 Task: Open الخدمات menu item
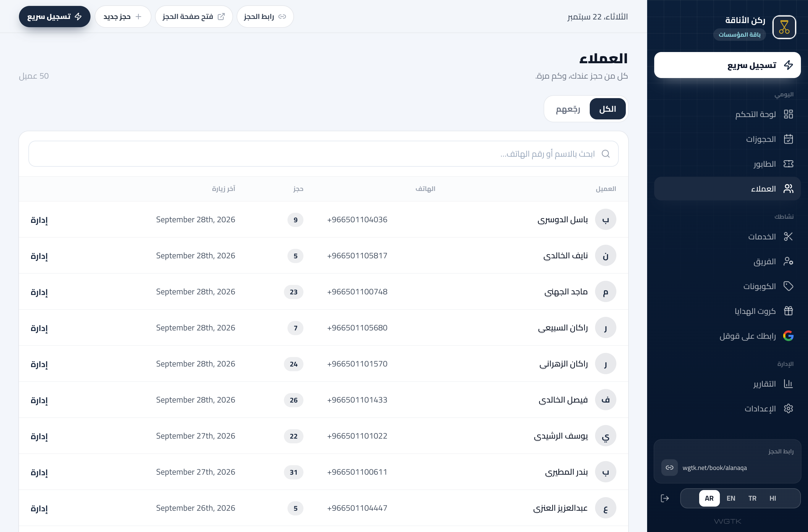(727, 236)
